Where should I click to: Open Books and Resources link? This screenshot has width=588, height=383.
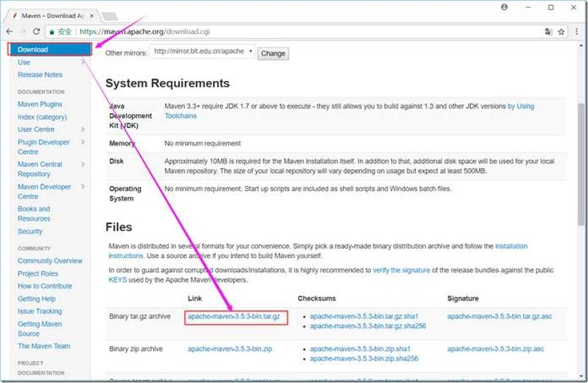click(34, 214)
